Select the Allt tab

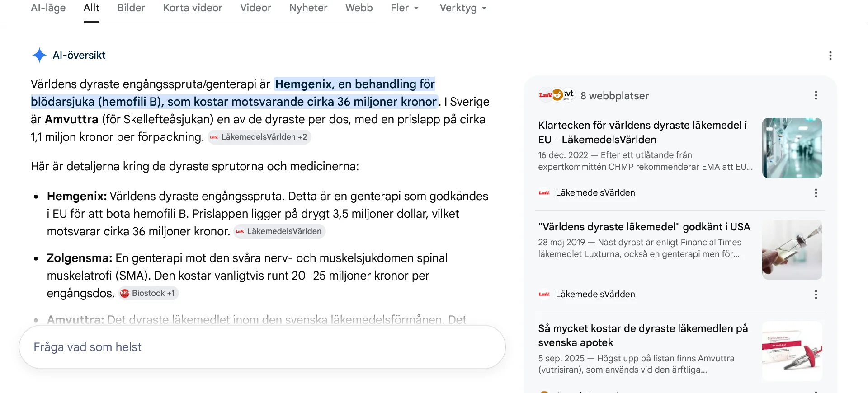(x=91, y=8)
